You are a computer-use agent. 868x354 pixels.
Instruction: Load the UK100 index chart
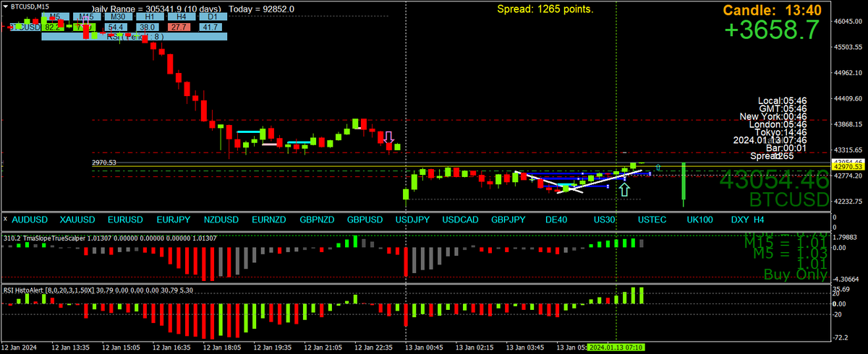pyautogui.click(x=699, y=218)
